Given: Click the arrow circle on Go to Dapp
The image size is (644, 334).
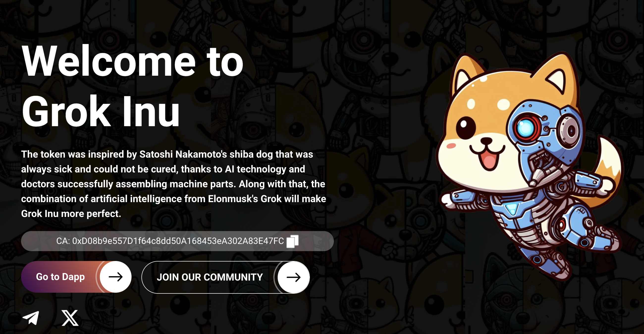Looking at the screenshot, I should 115,277.
